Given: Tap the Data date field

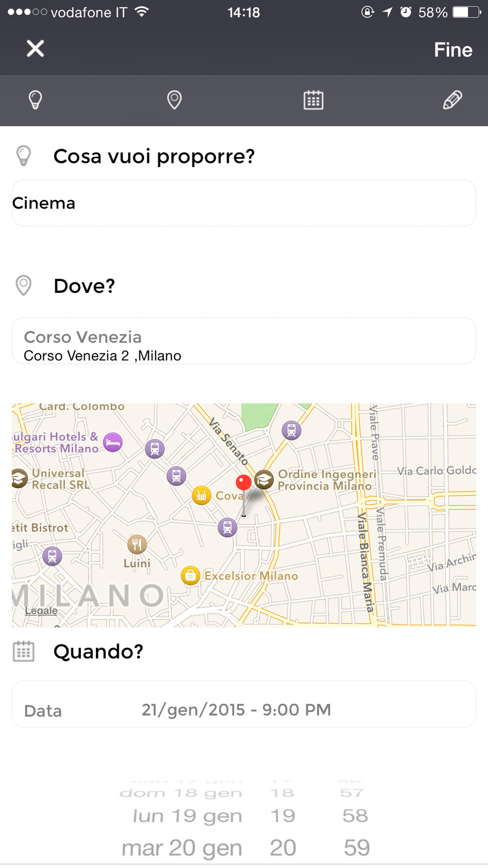Looking at the screenshot, I should point(244,710).
